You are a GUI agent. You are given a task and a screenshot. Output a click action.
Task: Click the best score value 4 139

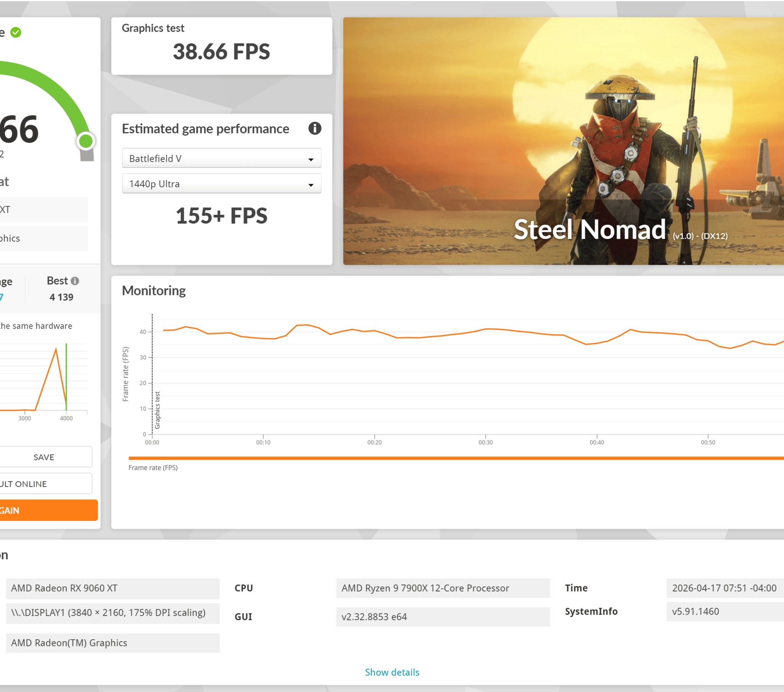coord(61,297)
